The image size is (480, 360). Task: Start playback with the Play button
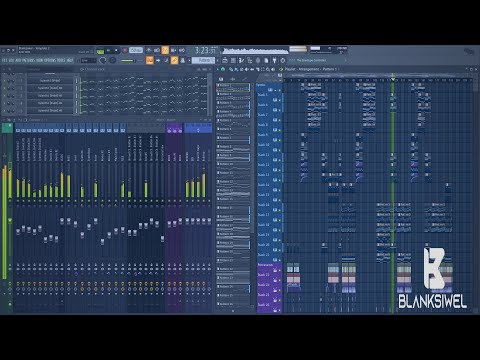tap(108, 51)
